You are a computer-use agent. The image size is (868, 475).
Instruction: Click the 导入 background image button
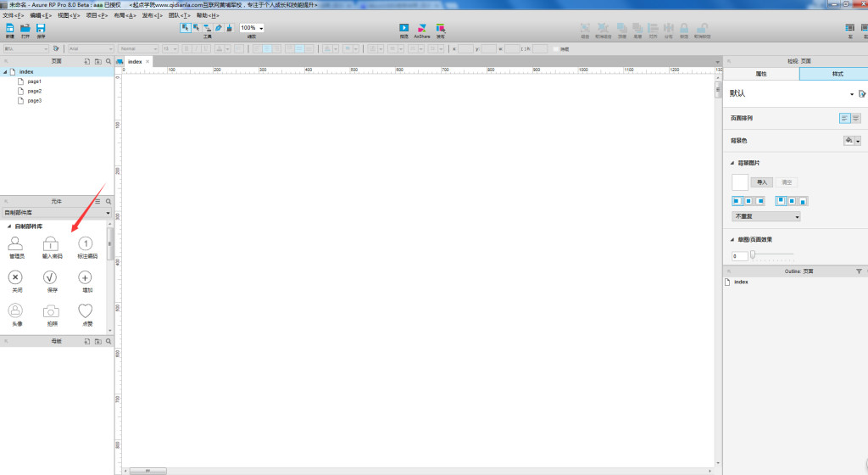(x=762, y=182)
